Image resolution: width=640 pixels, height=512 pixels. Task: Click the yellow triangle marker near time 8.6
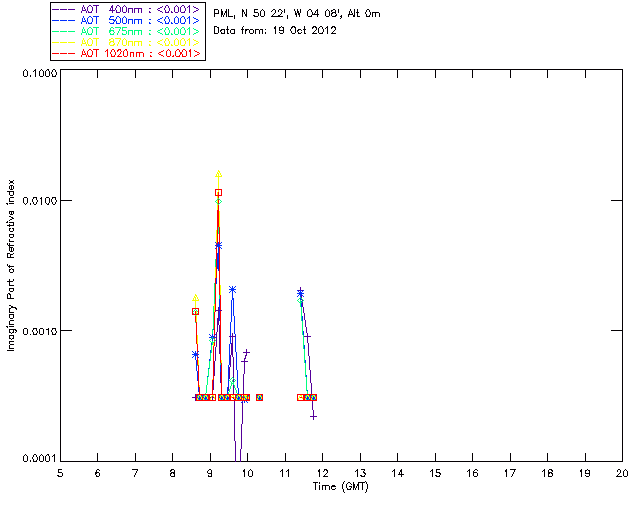196,298
